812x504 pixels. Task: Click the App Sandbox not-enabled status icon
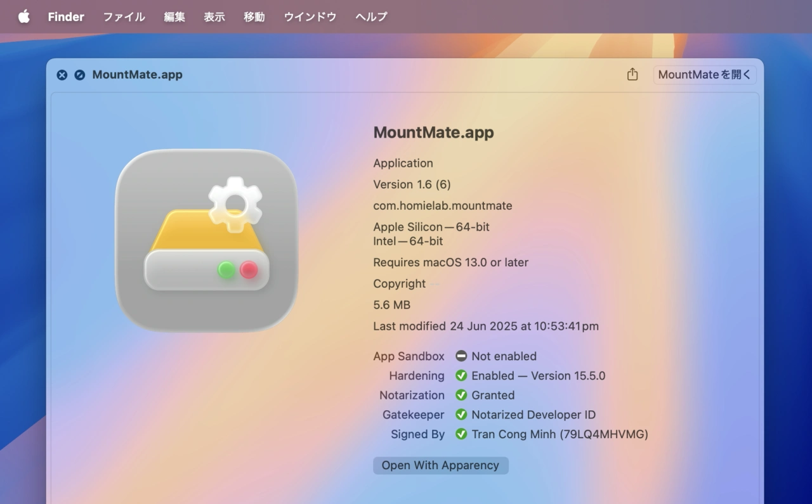(x=461, y=356)
